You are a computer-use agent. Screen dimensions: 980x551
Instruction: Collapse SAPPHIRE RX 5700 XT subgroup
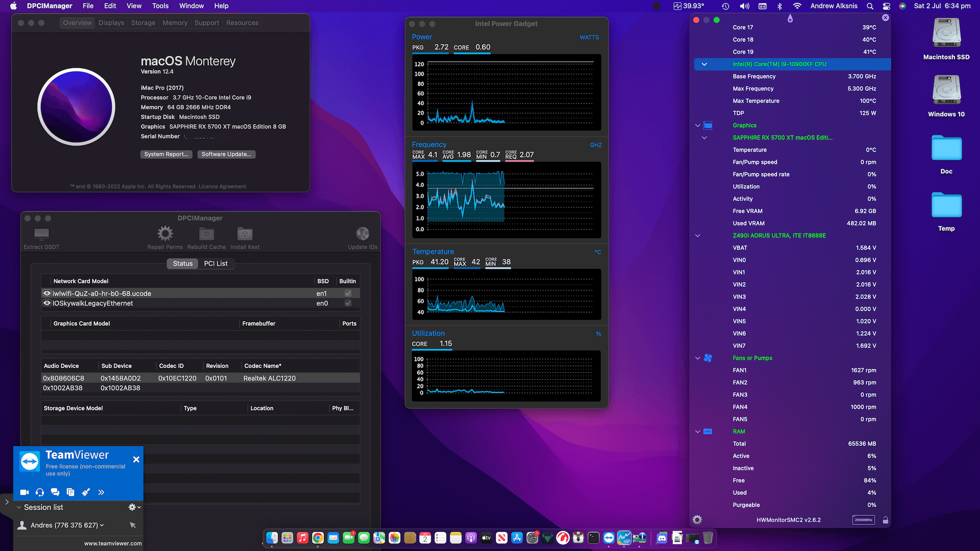click(704, 138)
